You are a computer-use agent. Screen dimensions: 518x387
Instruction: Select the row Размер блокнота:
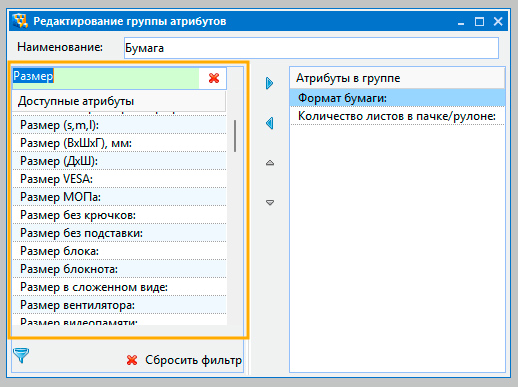[x=119, y=269]
